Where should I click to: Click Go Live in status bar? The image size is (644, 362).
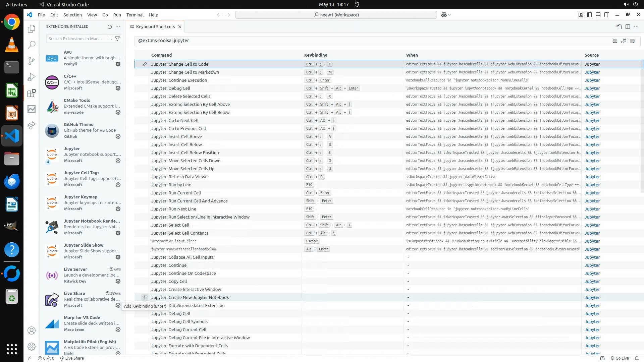tap(620, 358)
